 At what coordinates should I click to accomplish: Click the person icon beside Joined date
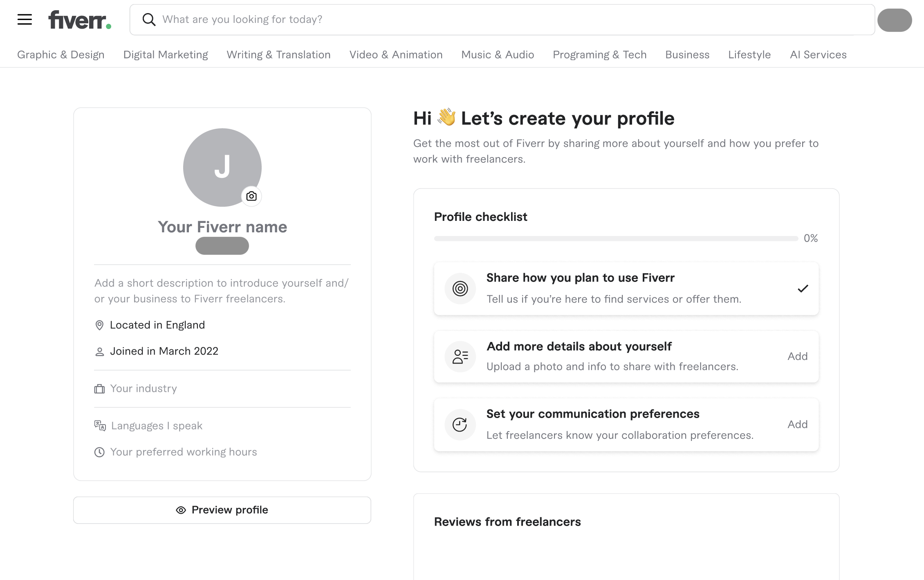[x=99, y=351]
